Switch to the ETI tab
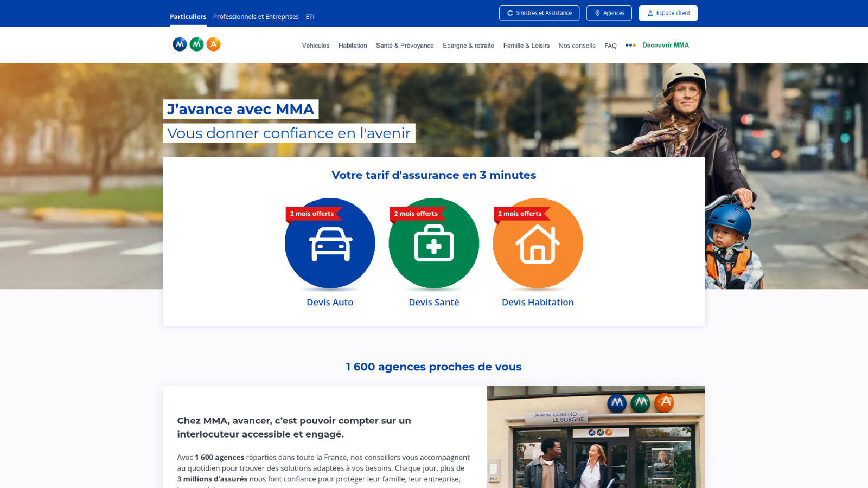The image size is (868, 488). (310, 17)
